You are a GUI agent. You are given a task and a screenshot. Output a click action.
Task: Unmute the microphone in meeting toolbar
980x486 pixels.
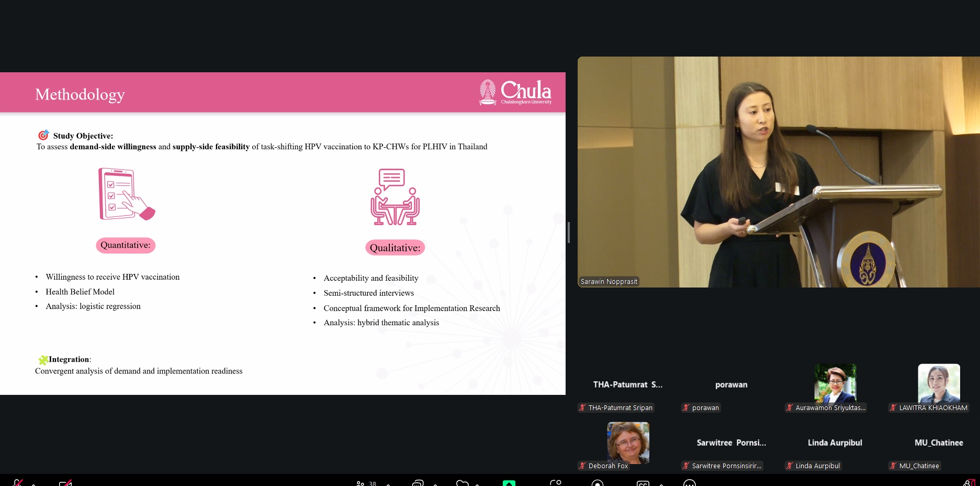pyautogui.click(x=17, y=483)
